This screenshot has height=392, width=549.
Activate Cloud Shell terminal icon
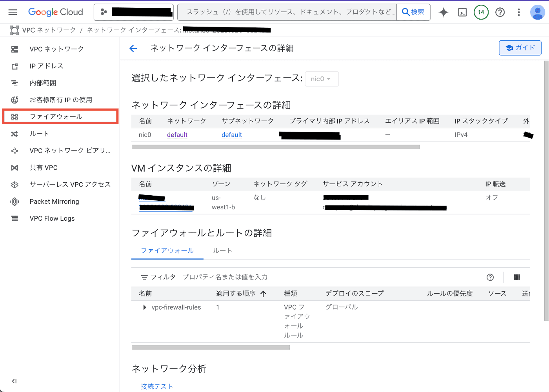462,12
